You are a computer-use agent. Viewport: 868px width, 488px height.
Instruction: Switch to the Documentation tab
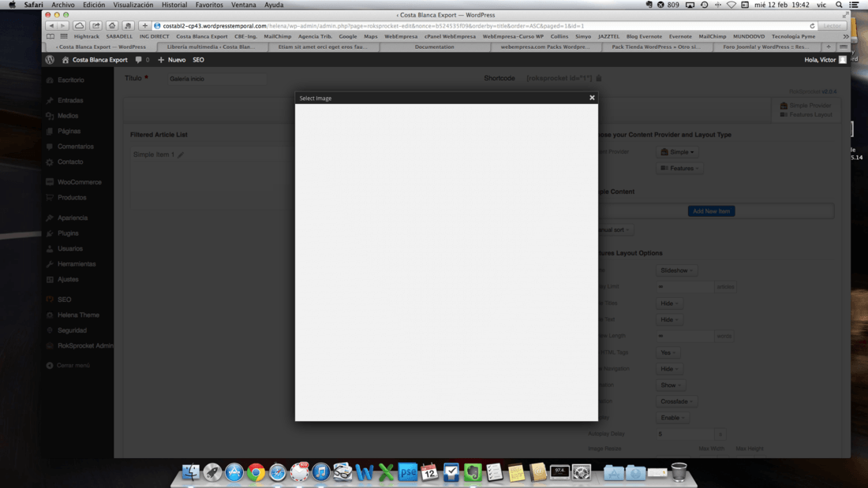[435, 47]
